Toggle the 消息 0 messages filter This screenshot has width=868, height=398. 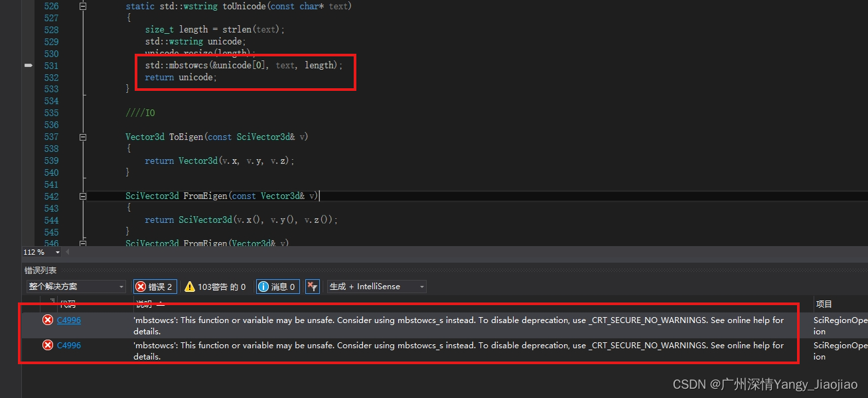pyautogui.click(x=278, y=287)
